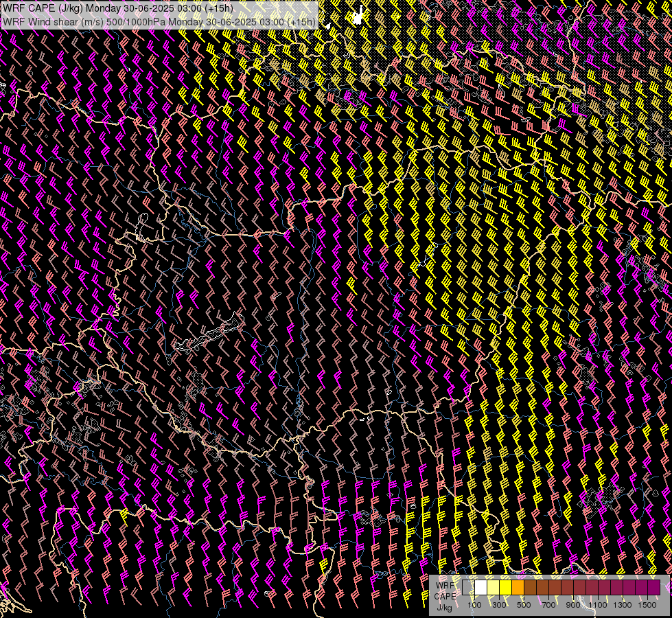The width and height of the screenshot is (672, 618).
Task: Click the elongated Lake Balaton outline on map
Action: point(209,332)
